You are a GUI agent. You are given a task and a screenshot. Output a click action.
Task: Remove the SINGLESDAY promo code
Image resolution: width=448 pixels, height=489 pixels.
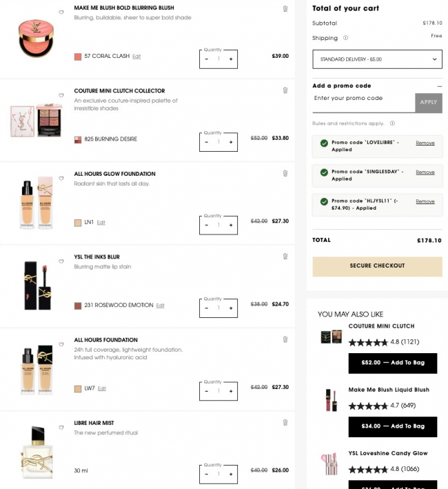[x=425, y=172]
